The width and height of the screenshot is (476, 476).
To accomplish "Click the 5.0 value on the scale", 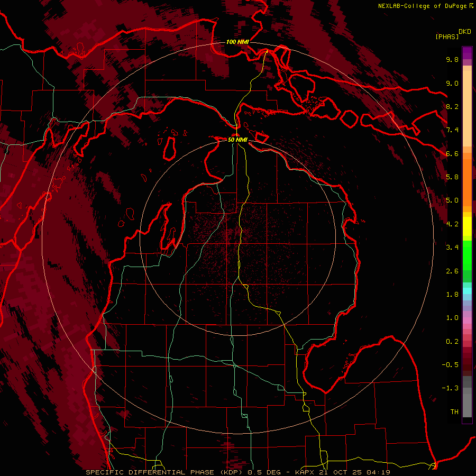I will click(x=452, y=200).
